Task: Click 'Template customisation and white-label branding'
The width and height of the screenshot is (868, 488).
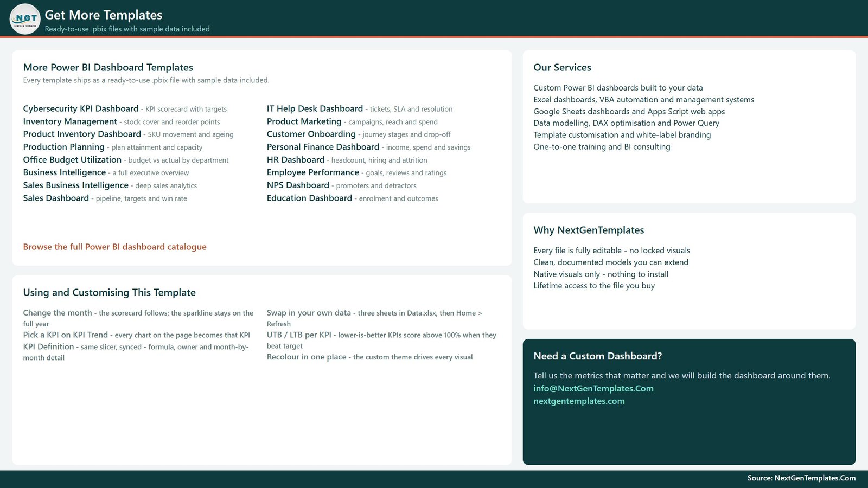Action: click(622, 135)
